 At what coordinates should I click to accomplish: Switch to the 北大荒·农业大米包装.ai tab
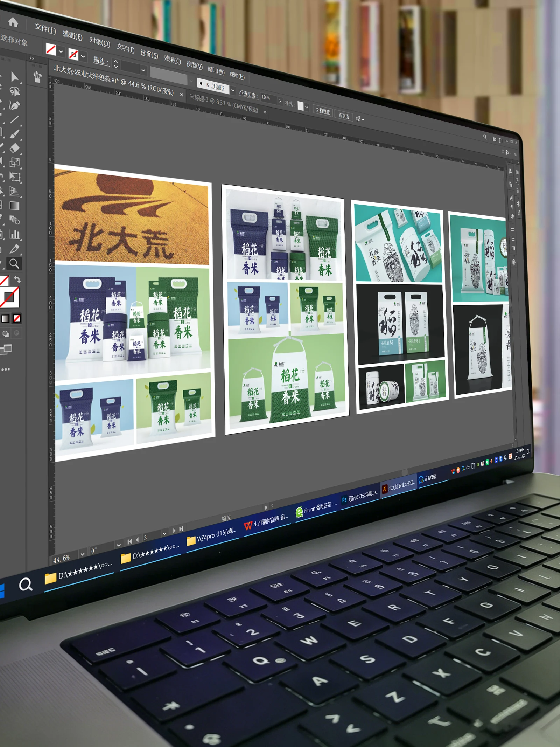pos(113,80)
